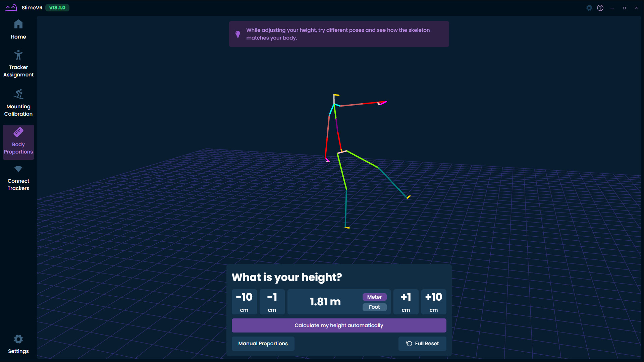Open Manual Proportions
The image size is (644, 362).
pos(263,344)
